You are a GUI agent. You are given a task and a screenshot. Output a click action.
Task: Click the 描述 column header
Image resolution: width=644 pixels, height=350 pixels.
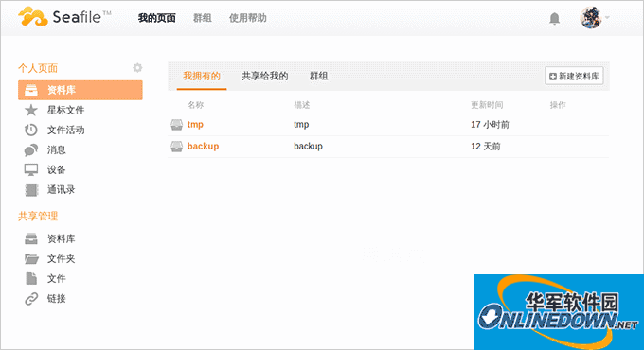tap(302, 105)
